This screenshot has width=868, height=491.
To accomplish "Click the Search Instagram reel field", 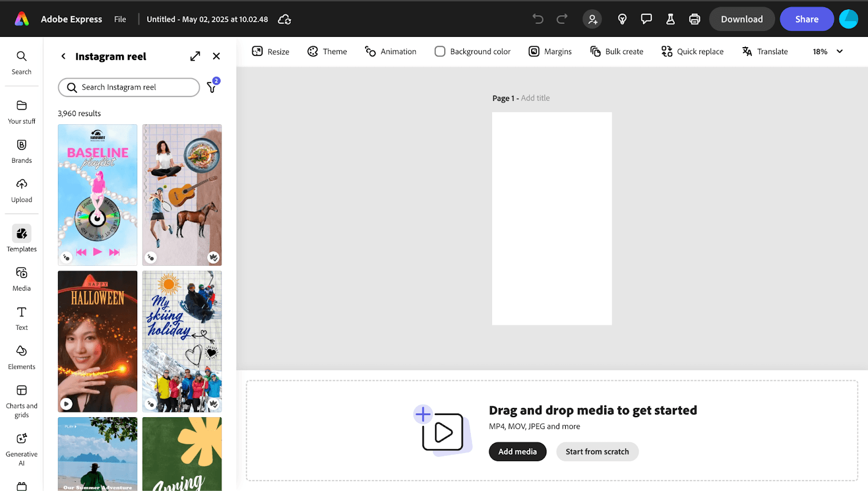I will 129,87.
